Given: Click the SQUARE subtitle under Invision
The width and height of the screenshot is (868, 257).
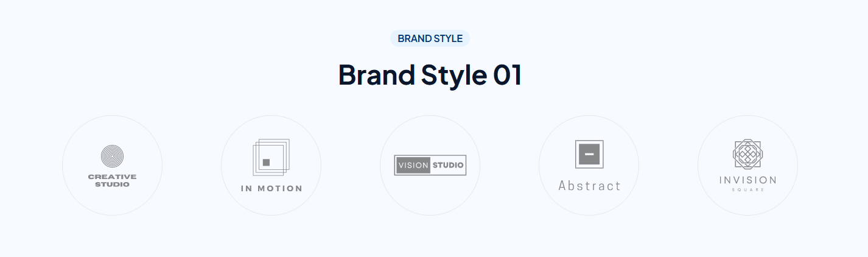Looking at the screenshot, I should tap(748, 190).
